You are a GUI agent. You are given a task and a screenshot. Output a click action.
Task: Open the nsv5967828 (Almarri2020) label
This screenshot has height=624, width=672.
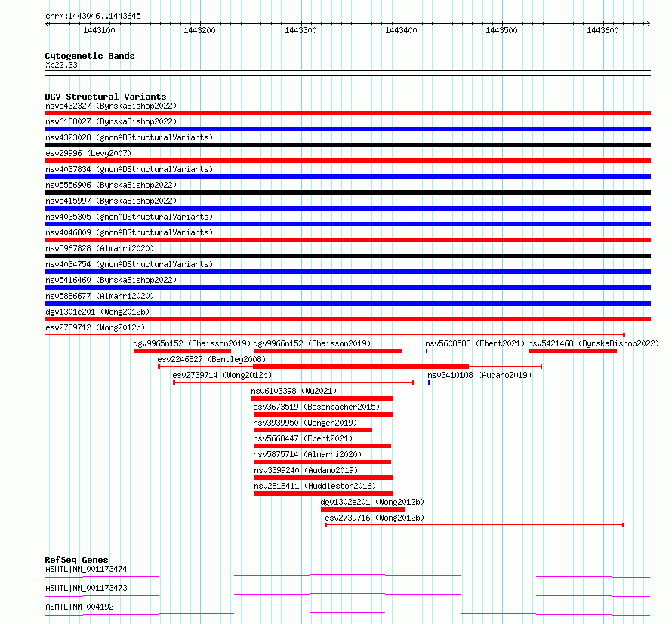(x=100, y=248)
